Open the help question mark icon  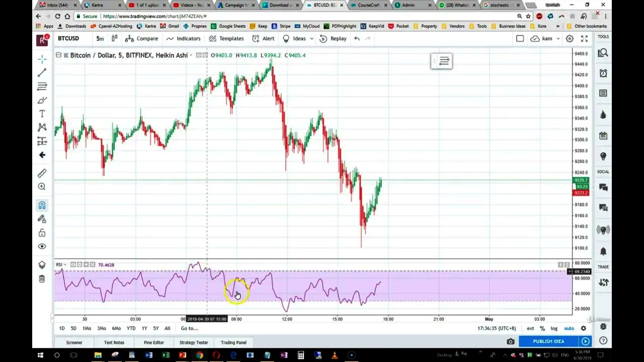(603, 341)
